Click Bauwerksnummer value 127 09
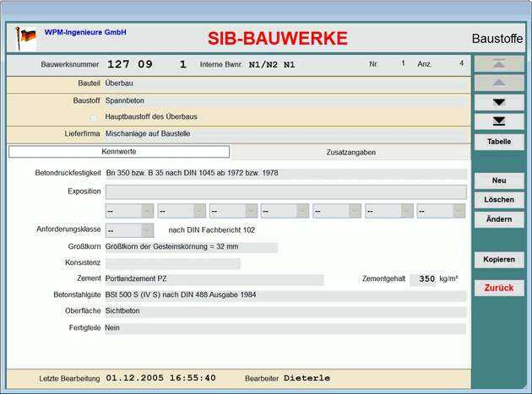Screen dimensions: 532x394 click(130, 64)
